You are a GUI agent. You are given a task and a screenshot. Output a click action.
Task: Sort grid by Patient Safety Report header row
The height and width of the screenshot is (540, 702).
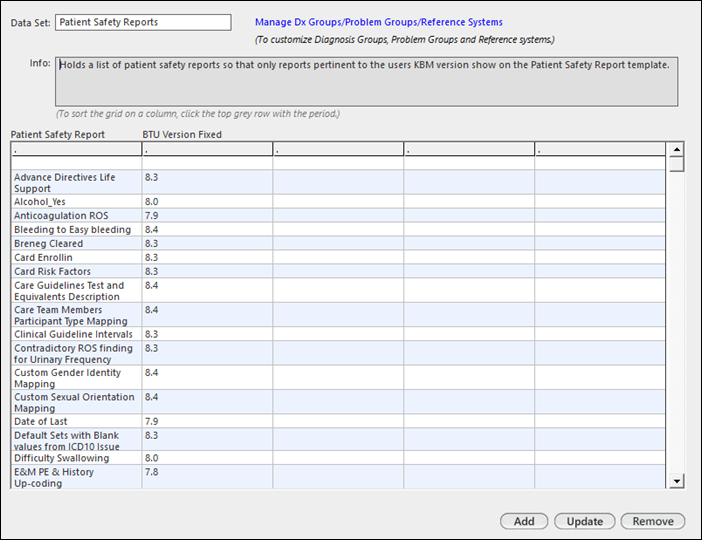[77, 149]
